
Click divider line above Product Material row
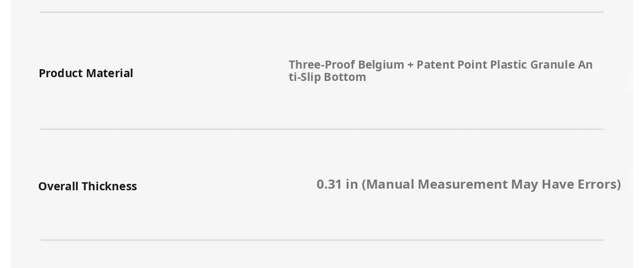[322, 12]
